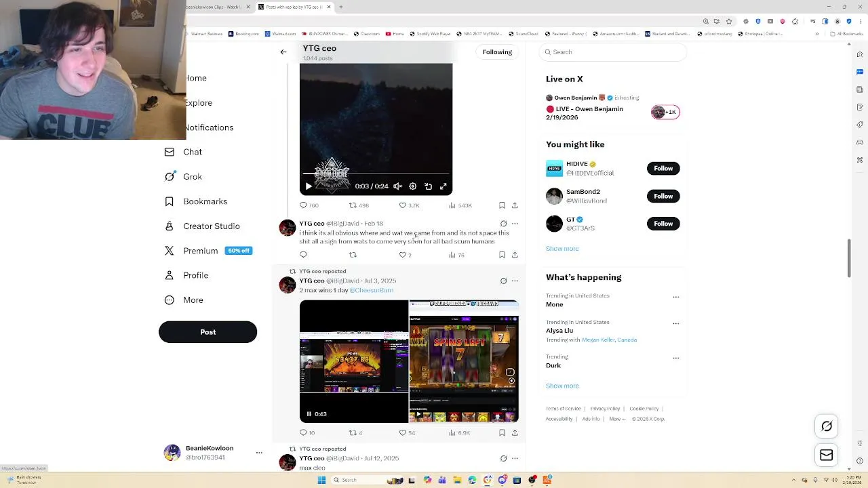Viewport: 868px width, 488px height.
Task: Share the post with 543K views
Action: [515, 205]
